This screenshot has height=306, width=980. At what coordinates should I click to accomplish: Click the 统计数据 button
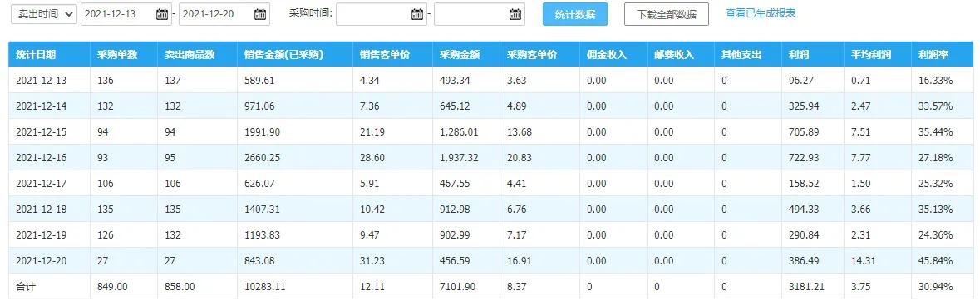click(575, 14)
